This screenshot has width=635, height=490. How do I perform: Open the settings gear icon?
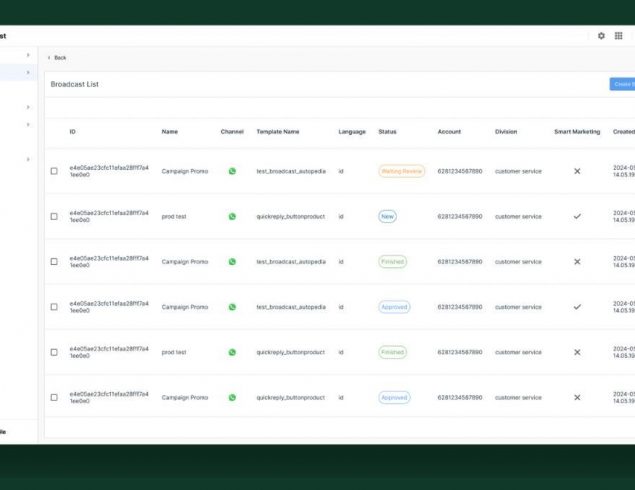[601, 35]
